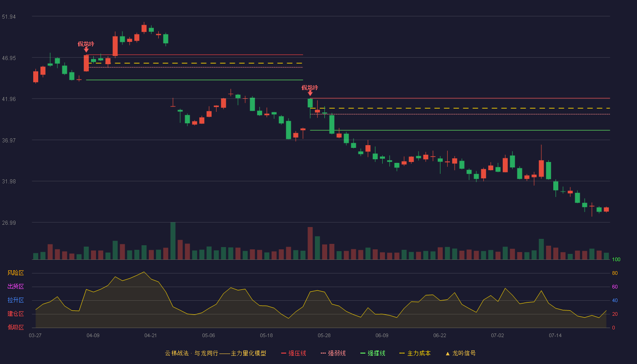Toggle the 强弱线 legend entry

[333, 353]
